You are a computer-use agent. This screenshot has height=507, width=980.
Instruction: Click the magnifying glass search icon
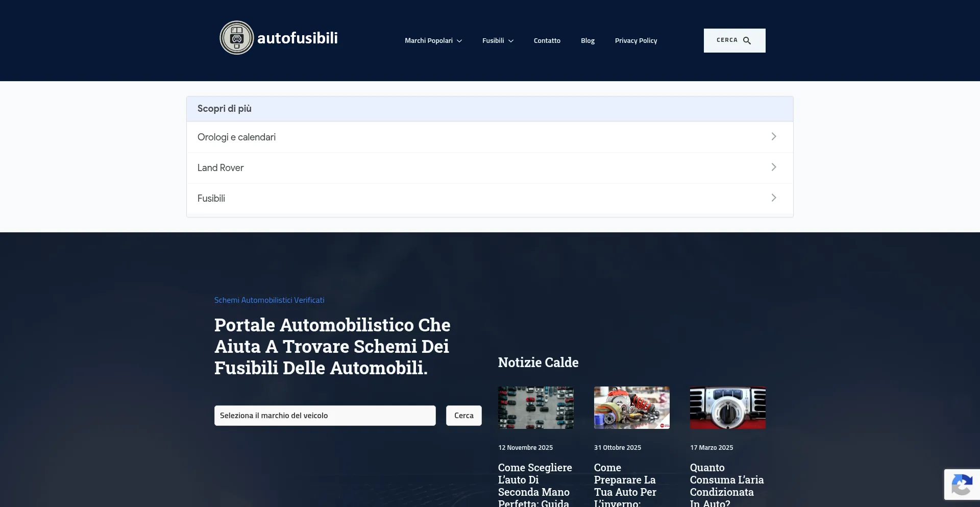747,40
